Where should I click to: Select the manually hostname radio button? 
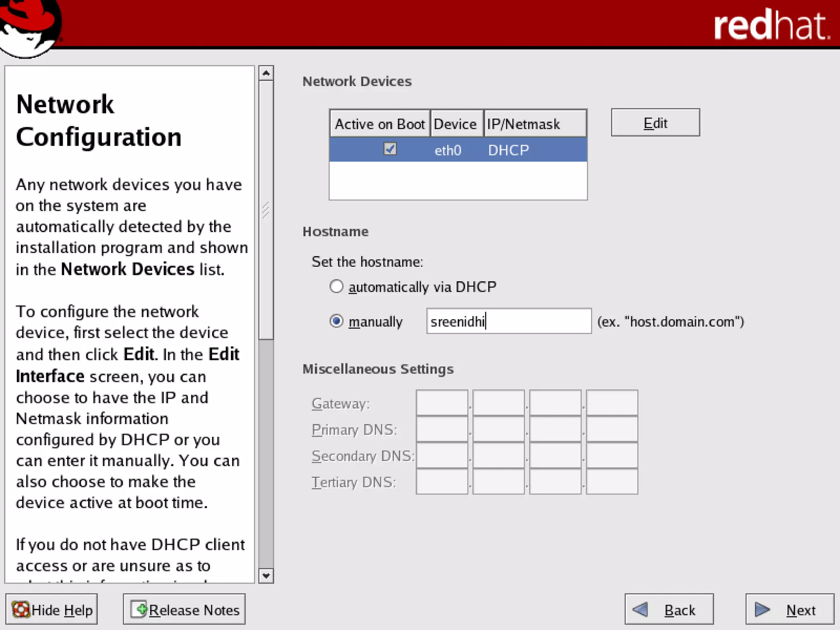pos(336,321)
